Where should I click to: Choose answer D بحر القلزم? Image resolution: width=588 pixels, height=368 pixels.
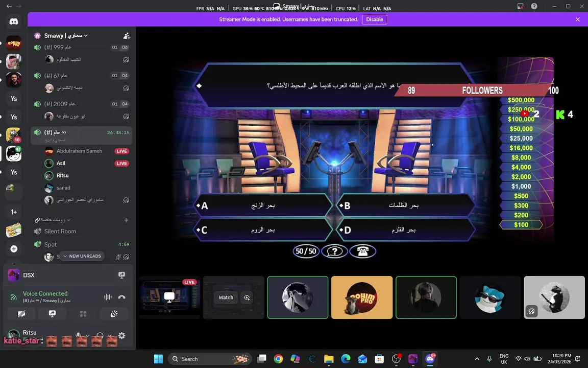(406, 230)
